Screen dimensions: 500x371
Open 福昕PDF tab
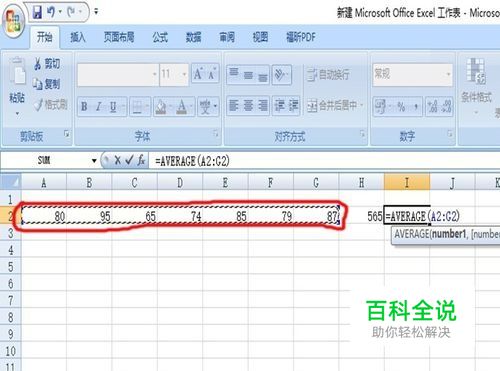(301, 37)
